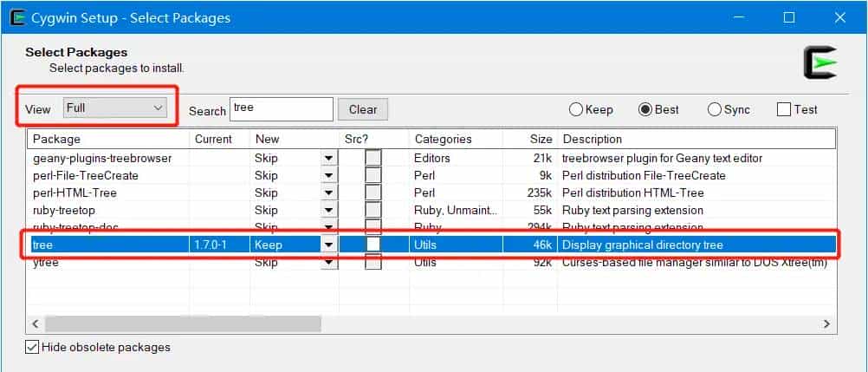Select the perl-HTML-Tree package name
The image size is (868, 372).
[x=74, y=193]
